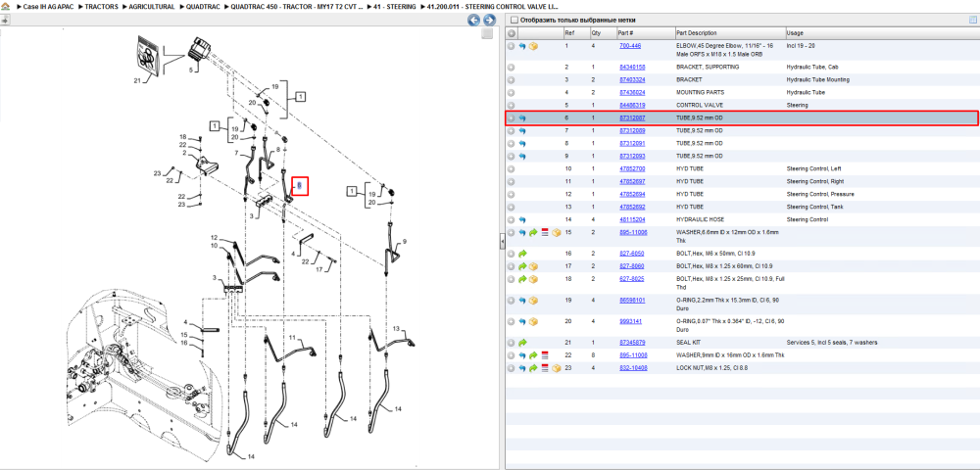Open part number 87345879 link
The height and width of the screenshot is (470, 980).
coord(632,343)
